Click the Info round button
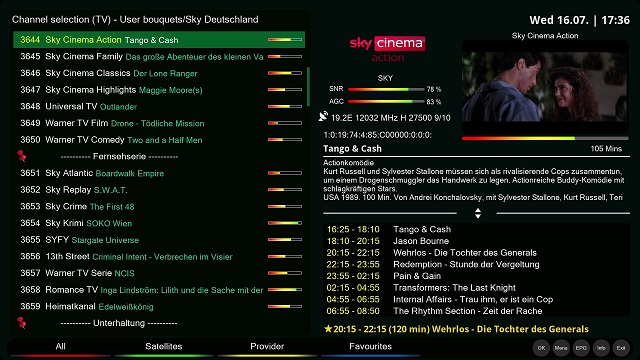 click(x=601, y=348)
